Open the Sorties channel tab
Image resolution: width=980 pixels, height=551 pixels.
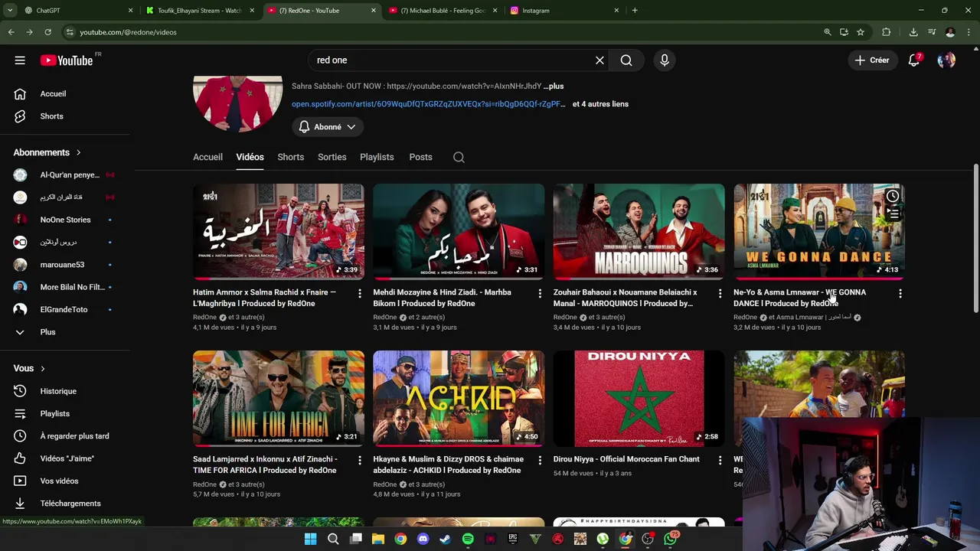(332, 157)
